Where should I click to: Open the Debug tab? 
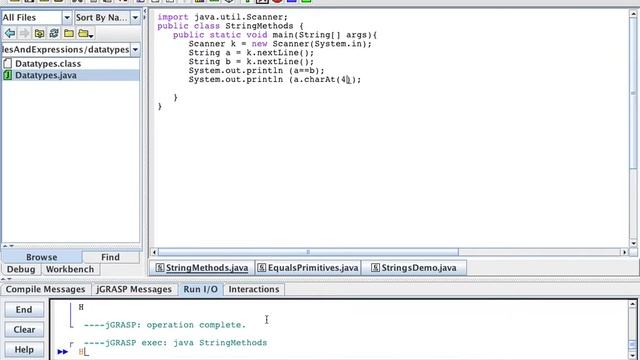click(x=21, y=269)
